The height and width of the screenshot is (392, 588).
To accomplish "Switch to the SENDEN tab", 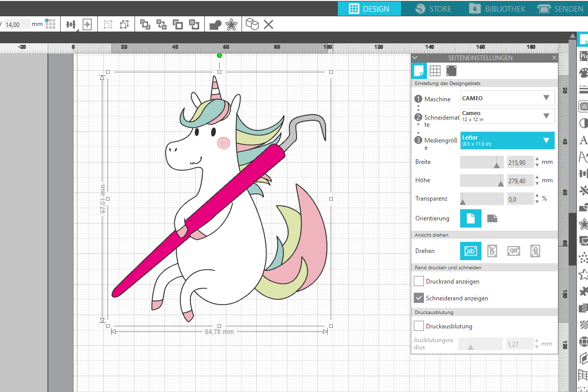I will (x=560, y=9).
